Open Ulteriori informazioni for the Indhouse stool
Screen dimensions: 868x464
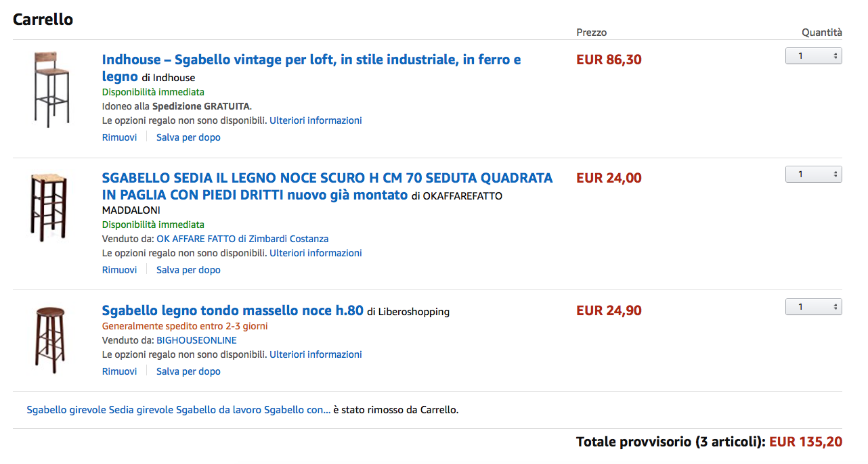coord(316,120)
